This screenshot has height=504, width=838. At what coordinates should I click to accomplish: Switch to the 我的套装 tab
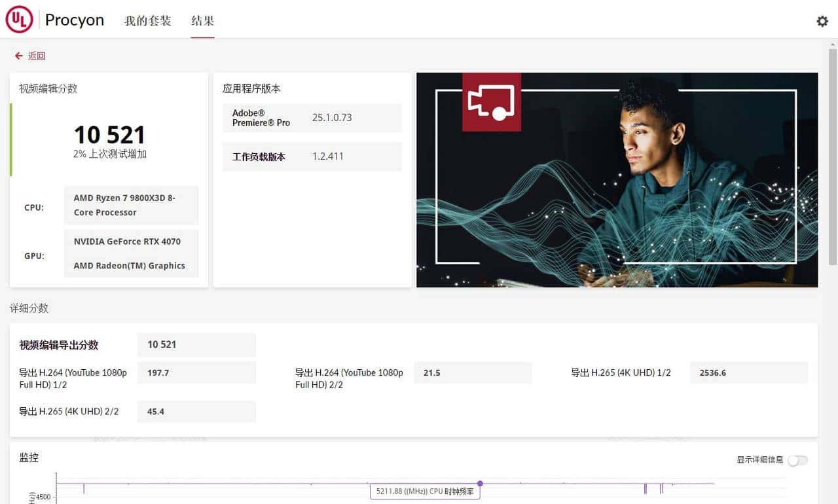147,20
